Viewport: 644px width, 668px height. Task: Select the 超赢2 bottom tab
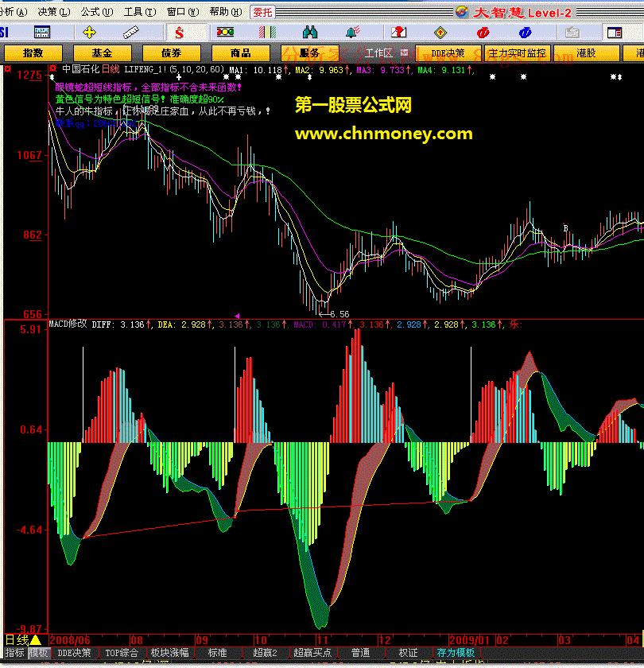(x=265, y=653)
